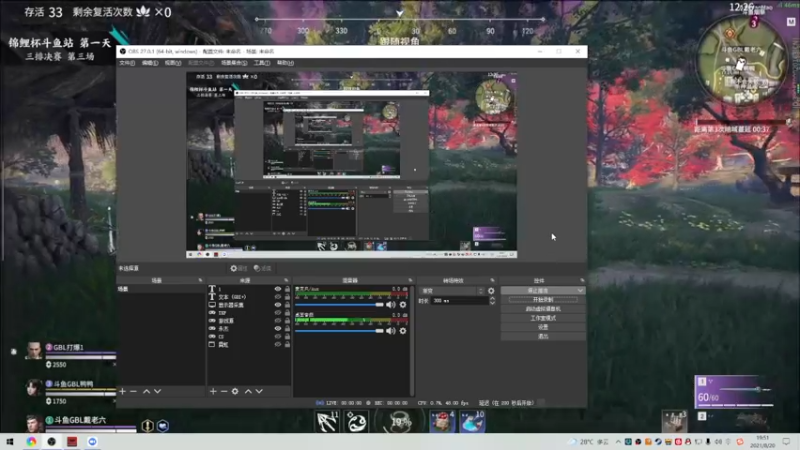
Task: Click the stop streaming button
Action: click(x=538, y=290)
